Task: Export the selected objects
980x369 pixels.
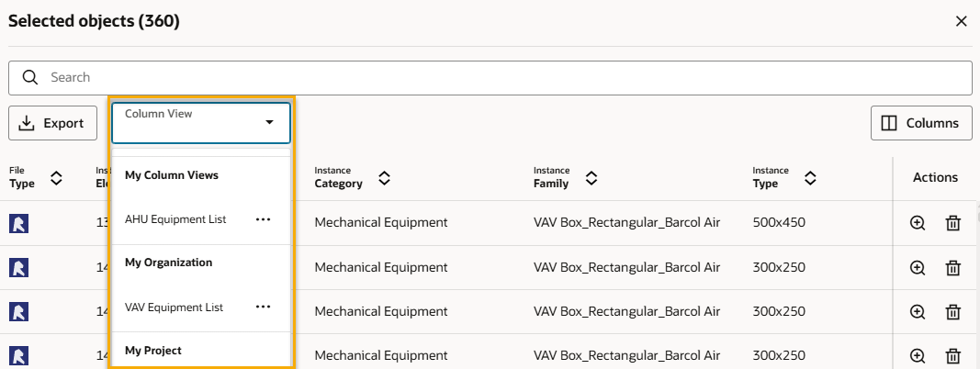Action: click(x=52, y=123)
